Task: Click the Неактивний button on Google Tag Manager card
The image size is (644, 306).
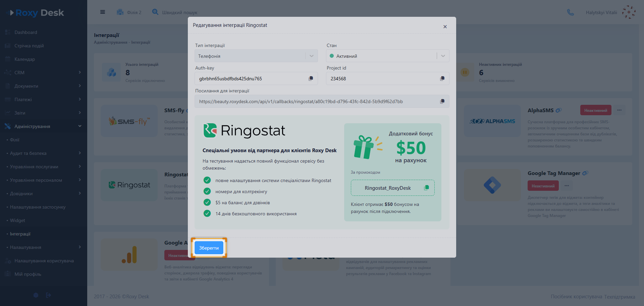Action: 543,186
